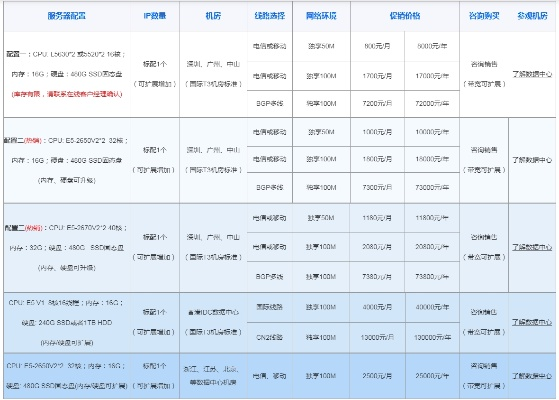Click 咨询销售 in the 2500元/月 bottom row
This screenshot has width=559, height=400.
point(484,366)
